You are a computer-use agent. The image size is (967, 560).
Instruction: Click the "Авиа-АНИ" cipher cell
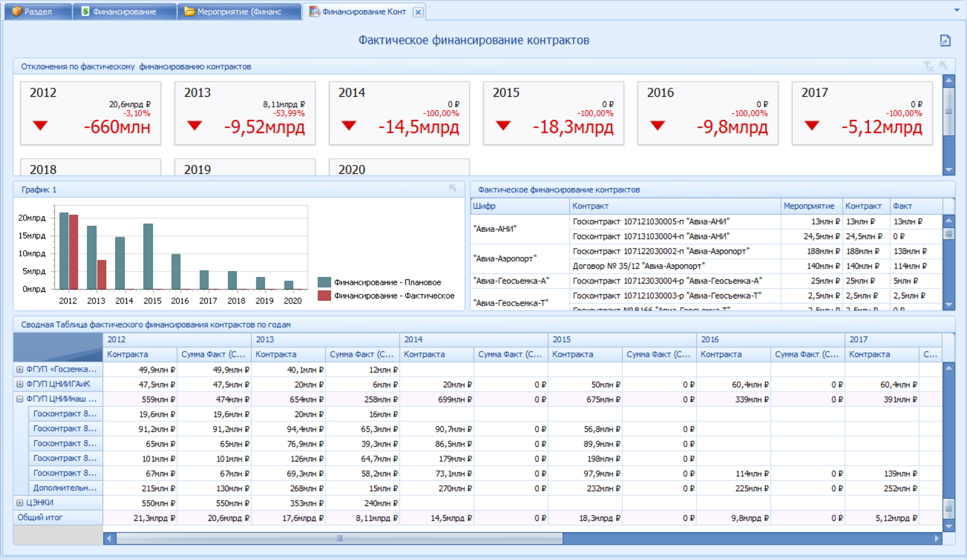click(x=519, y=228)
